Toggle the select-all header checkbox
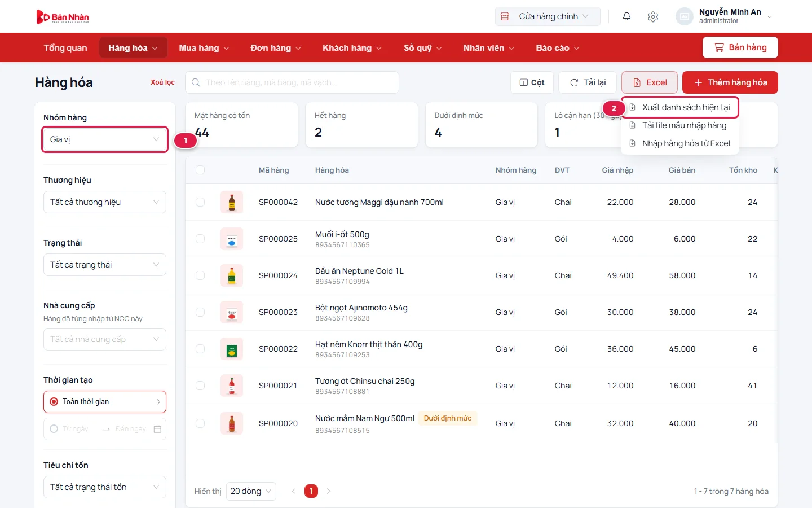This screenshot has width=812, height=508. coord(200,170)
